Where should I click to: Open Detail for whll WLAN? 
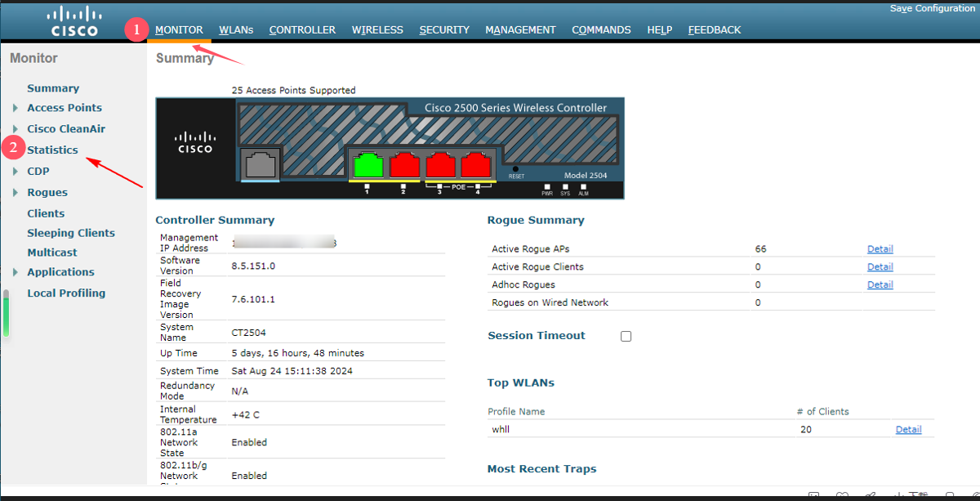908,430
